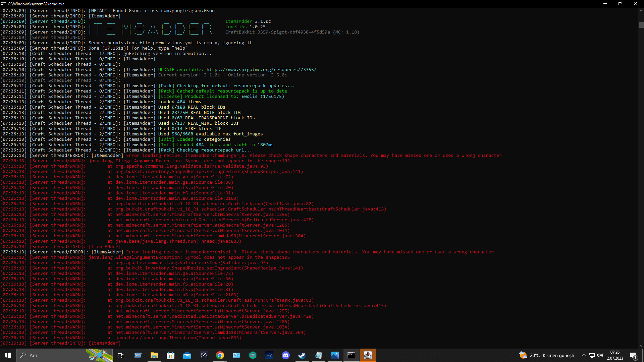Select the spigotmc.org update URL
This screenshot has width=644, height=362.
[x=261, y=69]
